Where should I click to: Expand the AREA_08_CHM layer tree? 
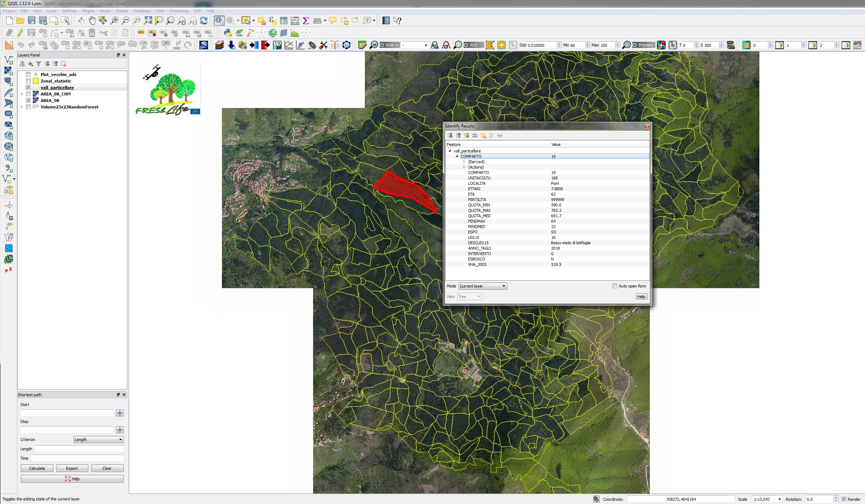point(22,94)
